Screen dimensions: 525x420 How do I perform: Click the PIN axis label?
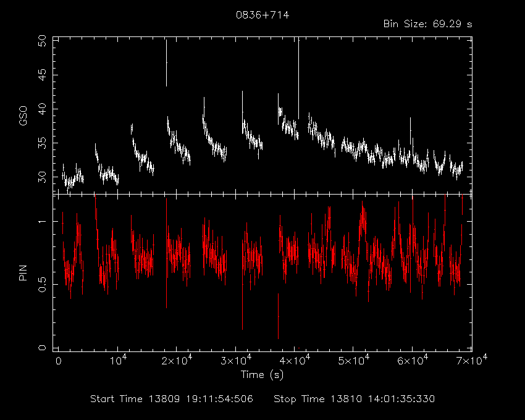23,272
